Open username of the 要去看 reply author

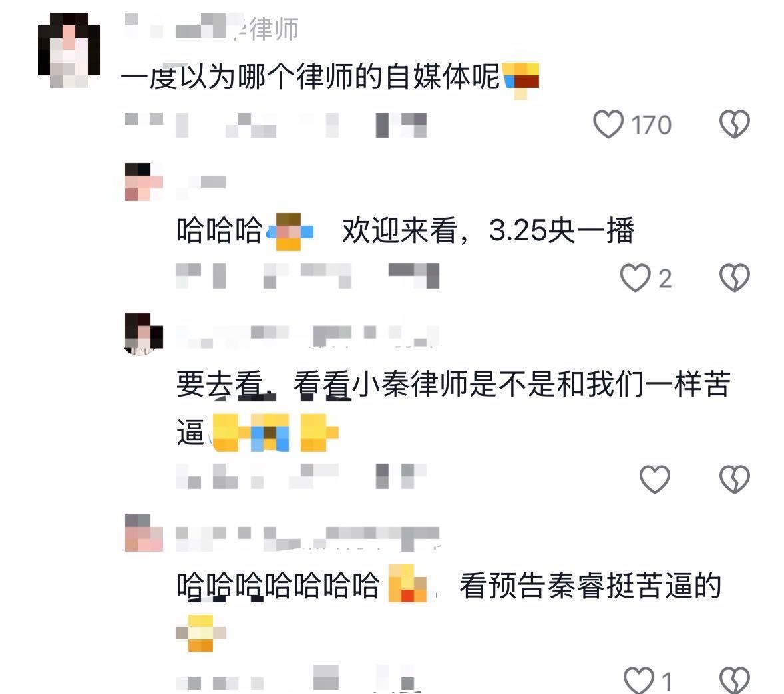pos(307,335)
